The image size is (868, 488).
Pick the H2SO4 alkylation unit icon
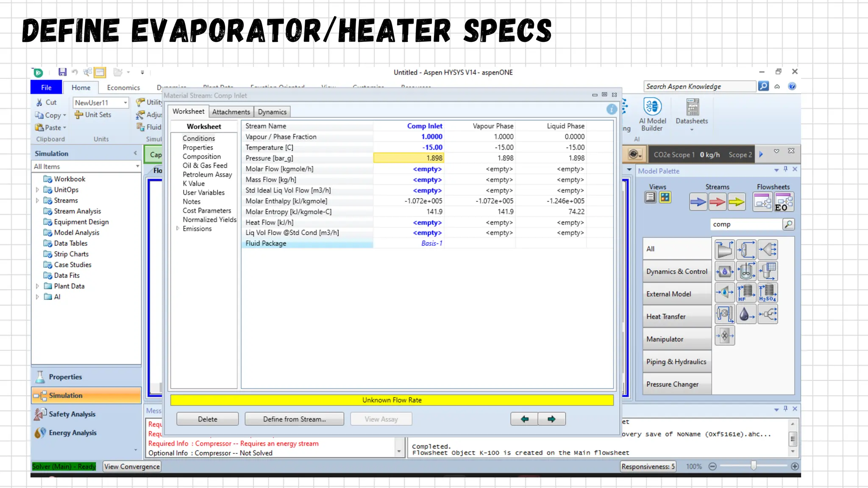pyautogui.click(x=768, y=293)
